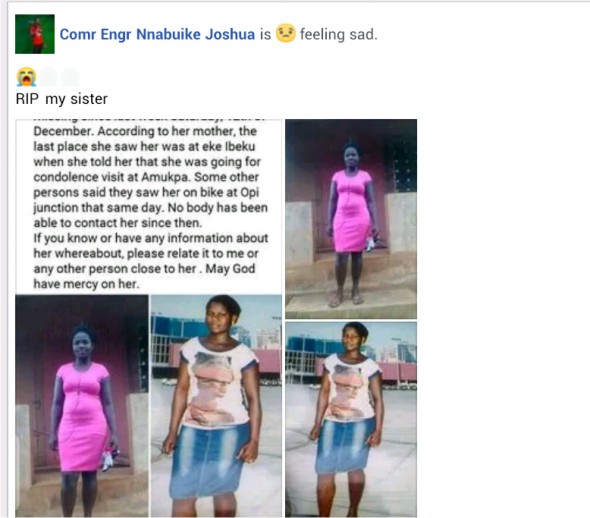Image resolution: width=590 pixels, height=518 pixels.
Task: Open the top-right pink dress photo
Action: 351,219
